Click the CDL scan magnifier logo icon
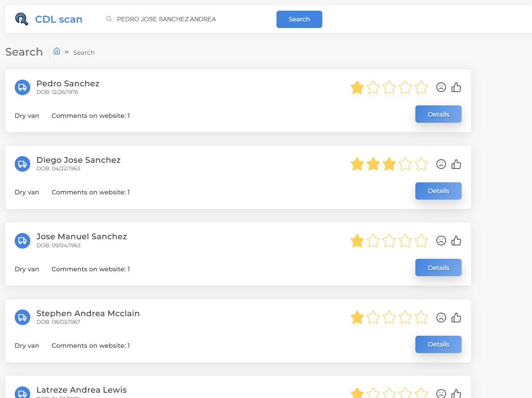The height and width of the screenshot is (398, 532). pos(21,19)
